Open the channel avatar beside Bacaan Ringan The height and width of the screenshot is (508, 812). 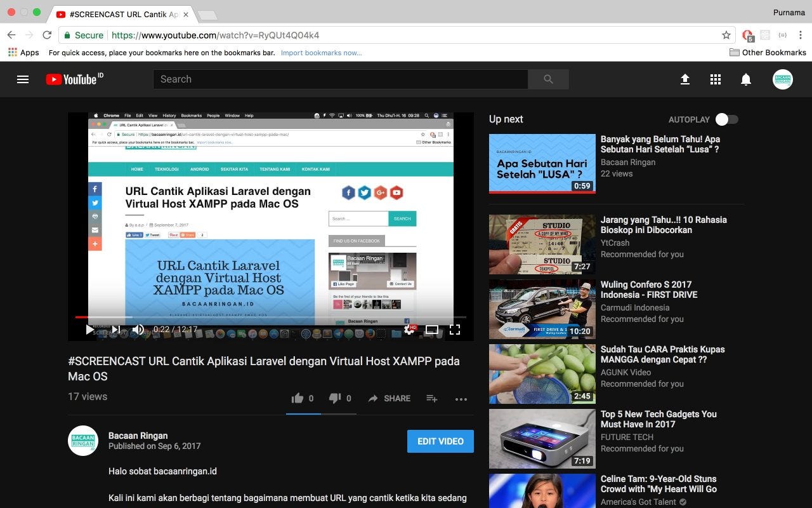click(83, 441)
